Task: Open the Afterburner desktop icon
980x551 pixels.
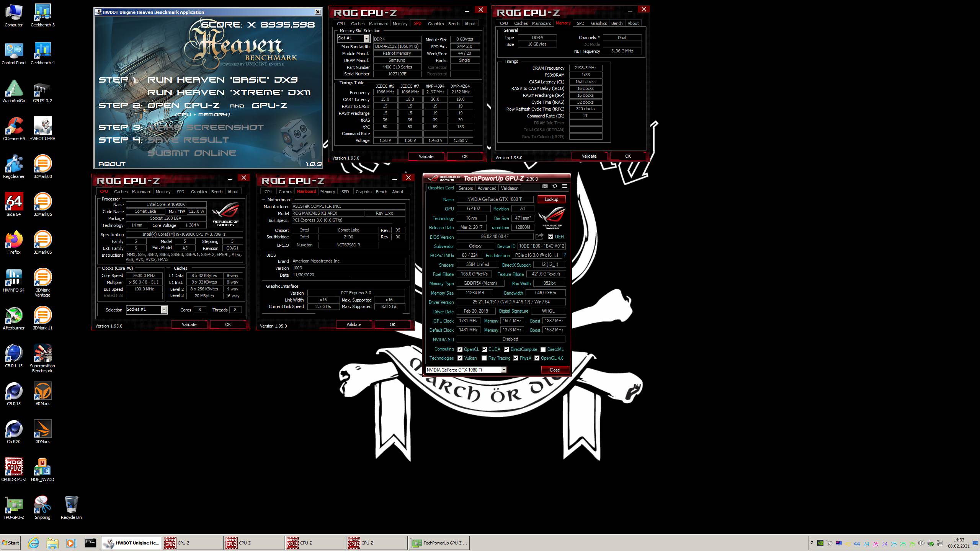Action: click(14, 319)
